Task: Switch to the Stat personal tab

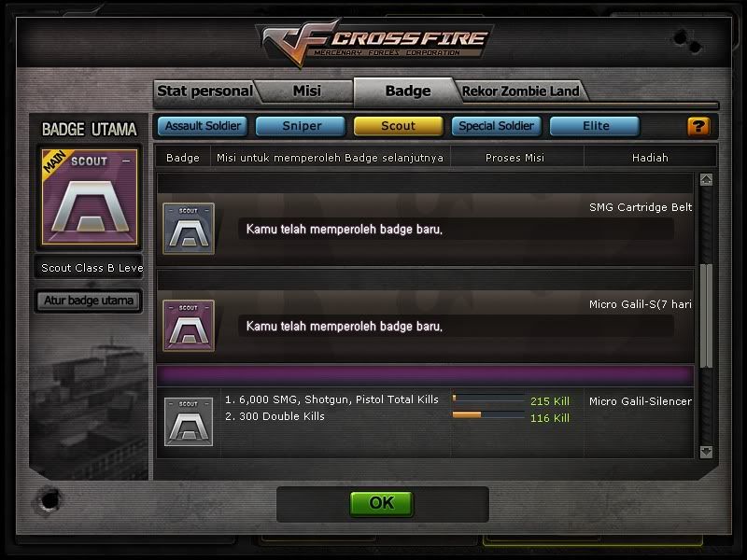Action: [x=204, y=91]
